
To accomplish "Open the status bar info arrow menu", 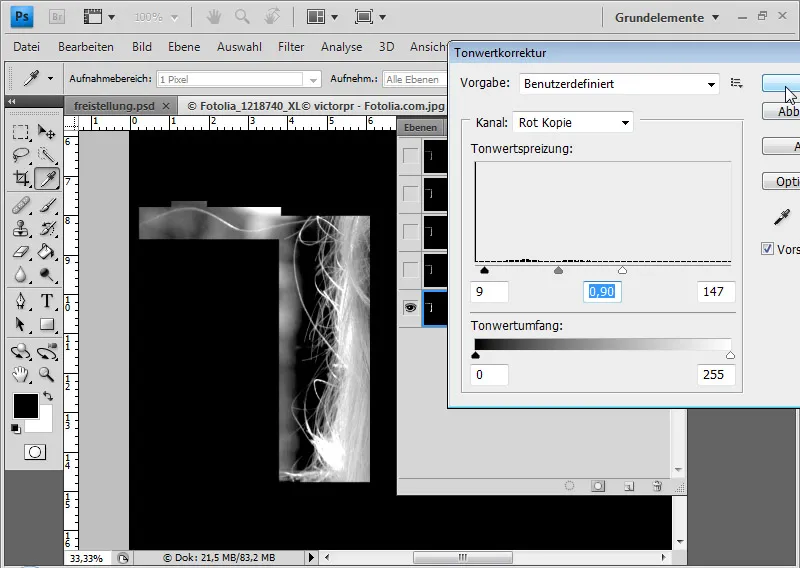I will pyautogui.click(x=311, y=557).
